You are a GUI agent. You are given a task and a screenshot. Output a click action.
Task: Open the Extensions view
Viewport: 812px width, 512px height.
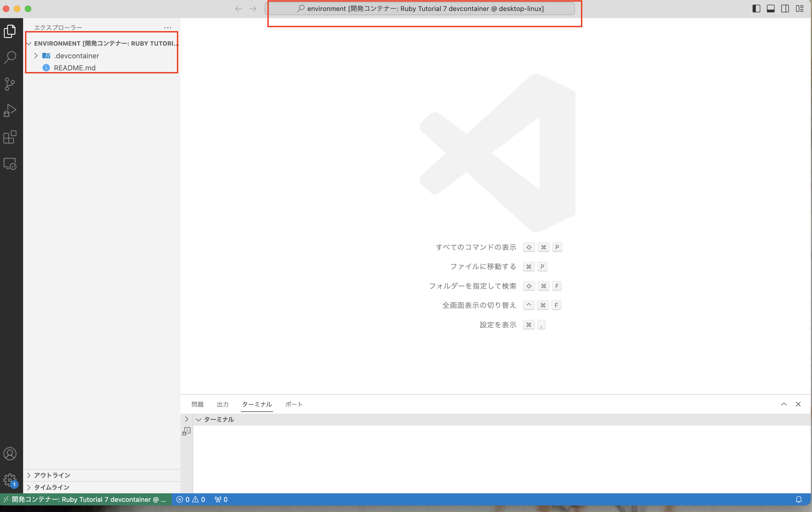10,137
